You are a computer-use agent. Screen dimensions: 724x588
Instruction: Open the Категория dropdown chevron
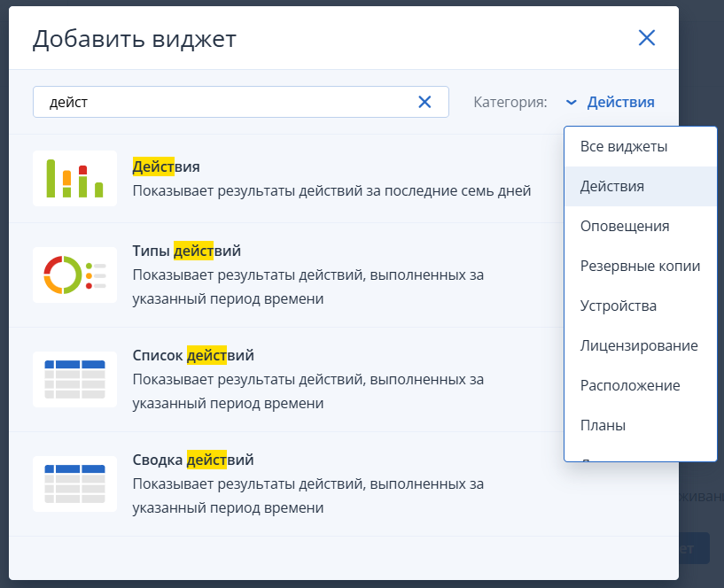click(x=572, y=102)
